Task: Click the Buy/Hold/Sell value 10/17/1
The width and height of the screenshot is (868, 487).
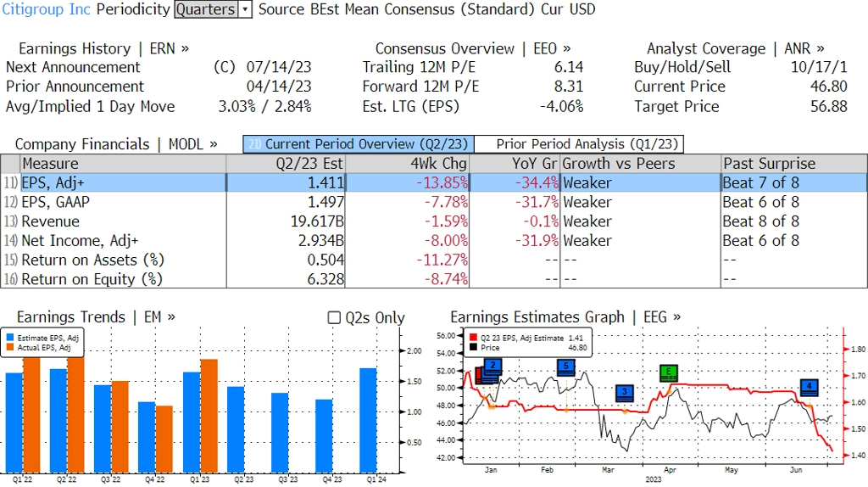Action: (x=819, y=67)
